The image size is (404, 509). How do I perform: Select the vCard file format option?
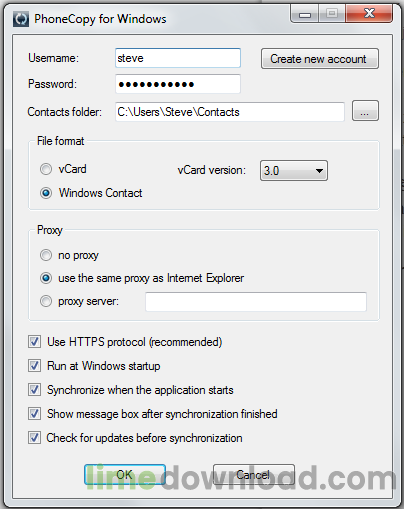coord(46,169)
